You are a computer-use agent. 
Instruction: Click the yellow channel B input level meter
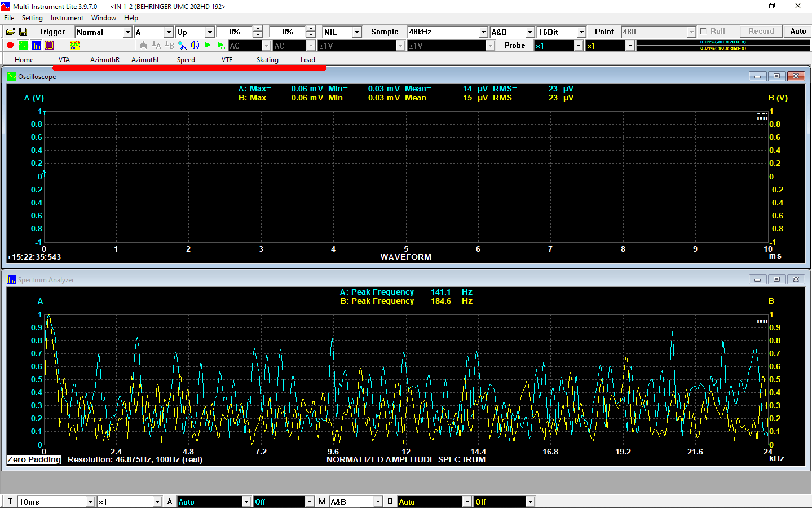pyautogui.click(x=723, y=49)
